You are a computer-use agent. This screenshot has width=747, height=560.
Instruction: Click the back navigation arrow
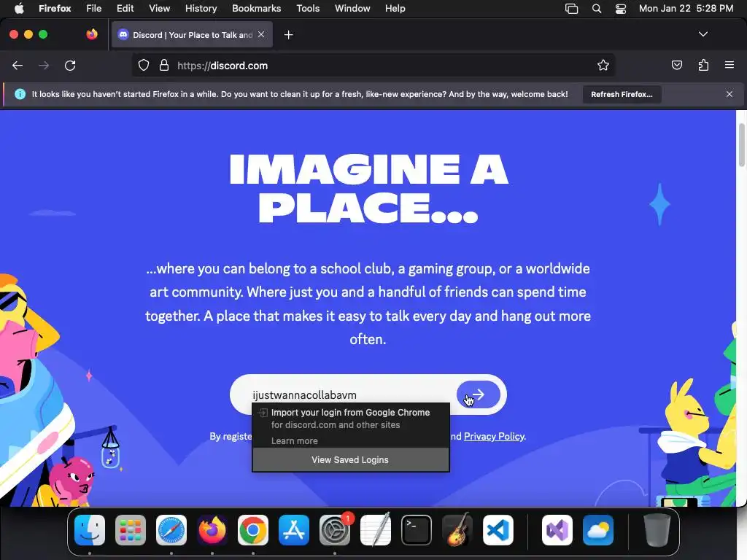pos(18,66)
